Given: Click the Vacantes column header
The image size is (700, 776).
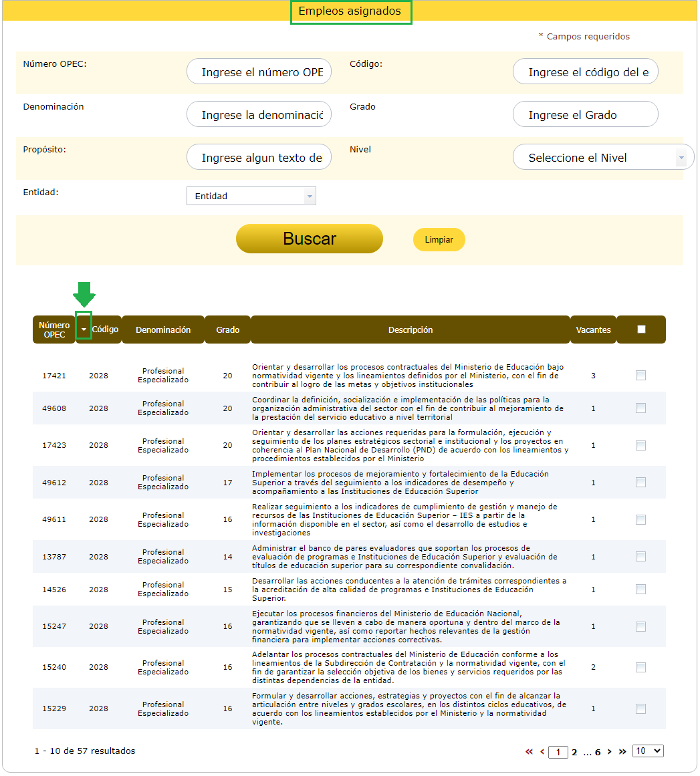Looking at the screenshot, I should click(x=593, y=330).
